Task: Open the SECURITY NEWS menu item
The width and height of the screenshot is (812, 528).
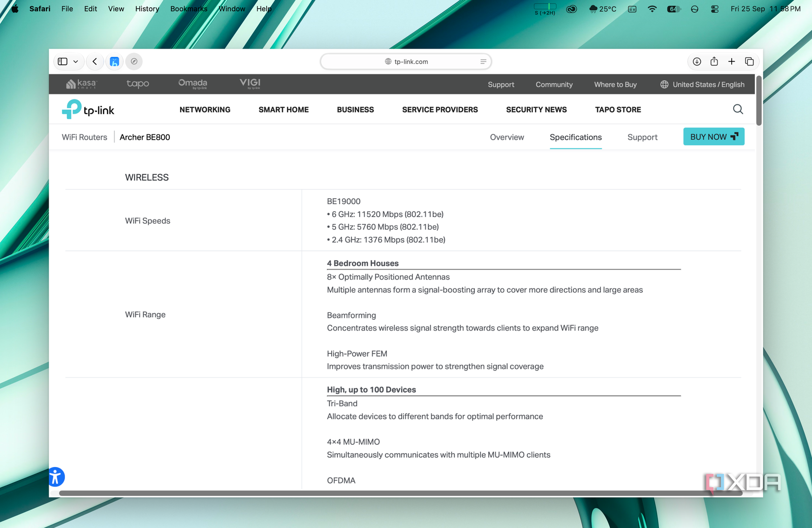Action: [536, 110]
